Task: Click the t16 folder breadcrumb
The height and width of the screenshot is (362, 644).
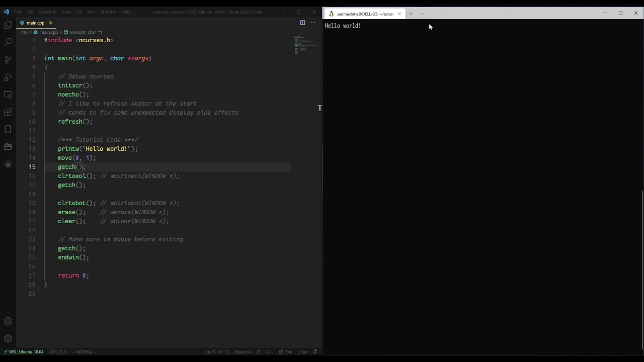Action: click(24, 32)
